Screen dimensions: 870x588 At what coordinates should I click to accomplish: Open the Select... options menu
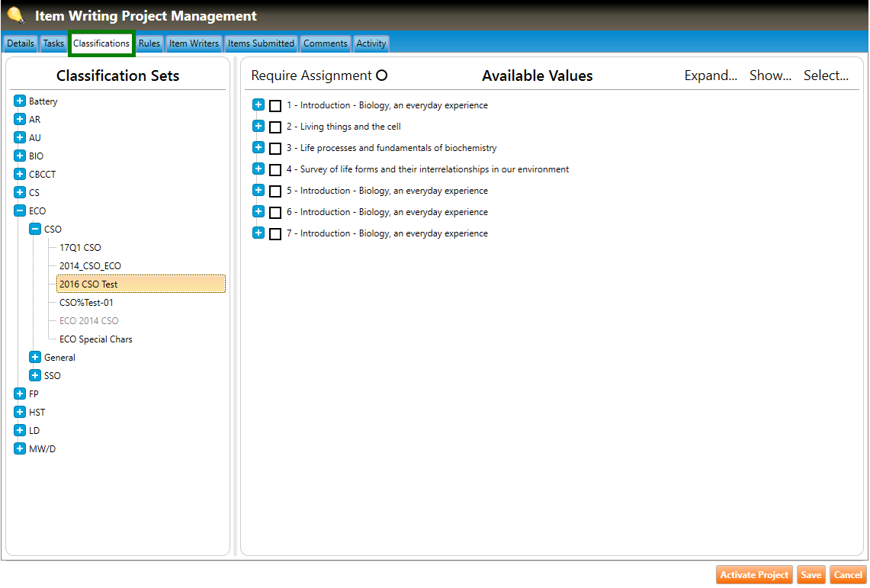click(826, 76)
